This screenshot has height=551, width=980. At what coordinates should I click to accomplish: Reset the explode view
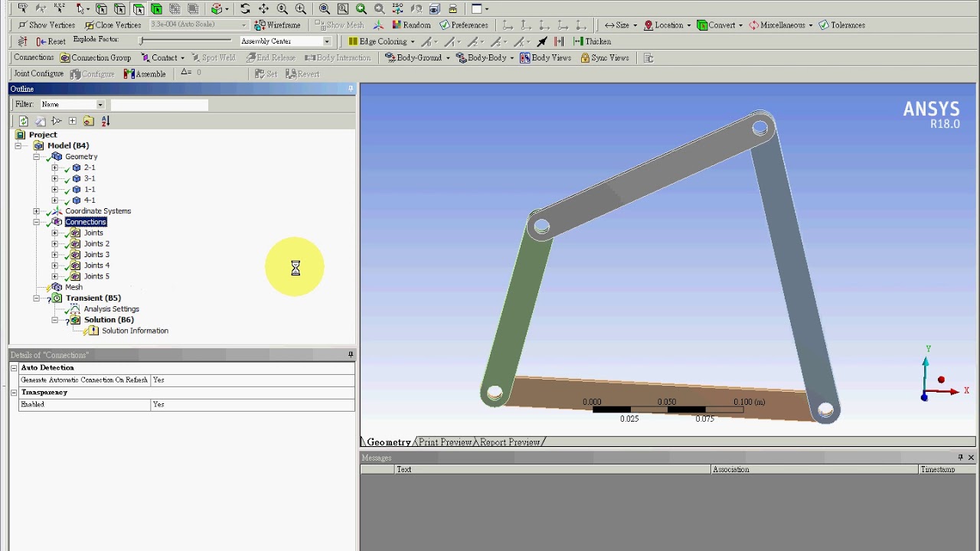click(51, 41)
